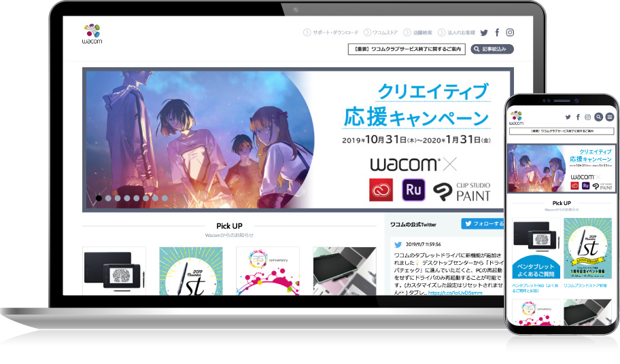Viewport: 620px width, 364px height.
Task: Click the 記事絞込み search button
Action: (x=492, y=49)
